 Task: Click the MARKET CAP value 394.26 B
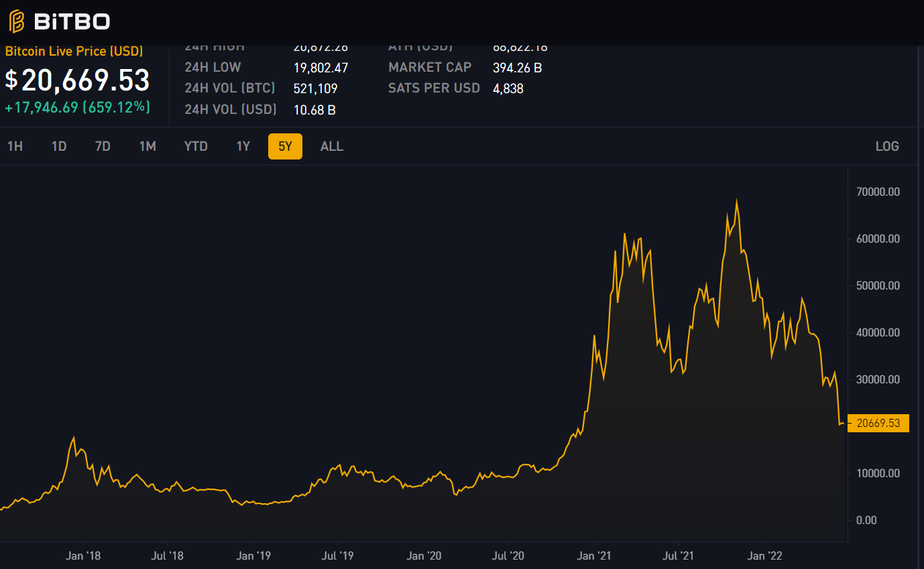pyautogui.click(x=517, y=68)
